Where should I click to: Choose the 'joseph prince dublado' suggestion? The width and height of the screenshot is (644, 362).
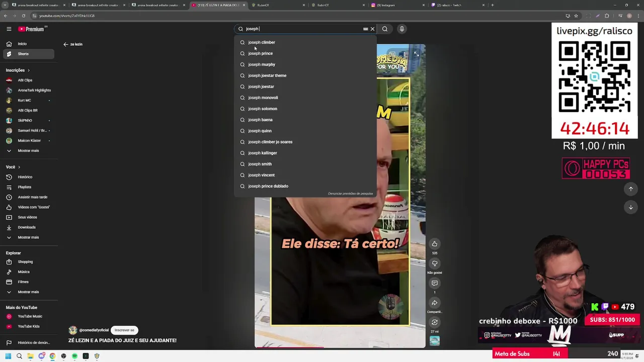click(305, 186)
